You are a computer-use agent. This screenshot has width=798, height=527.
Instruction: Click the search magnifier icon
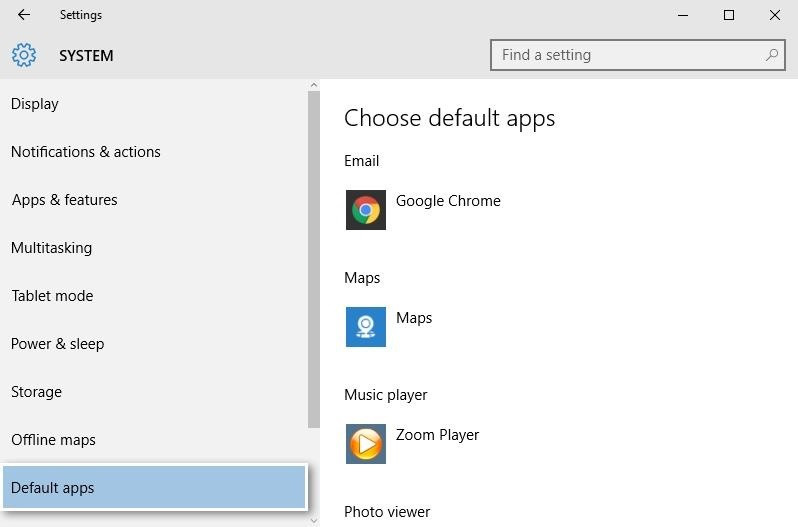coord(771,55)
